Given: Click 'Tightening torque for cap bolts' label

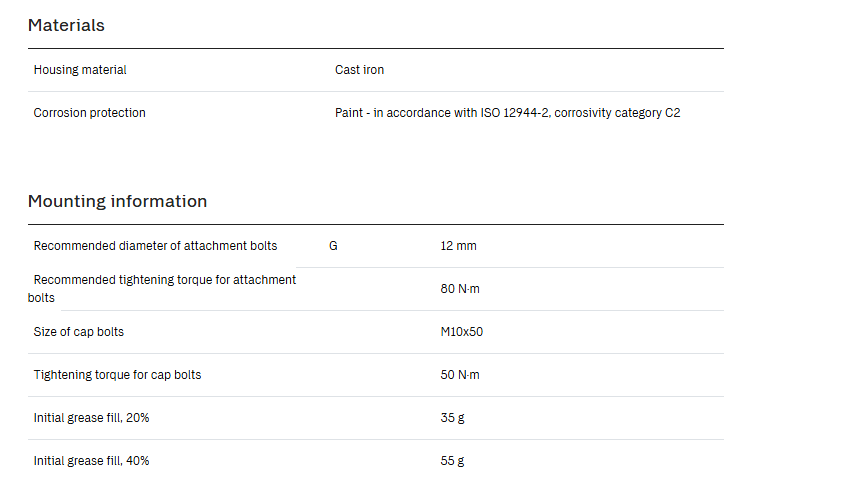Looking at the screenshot, I should [x=117, y=375].
